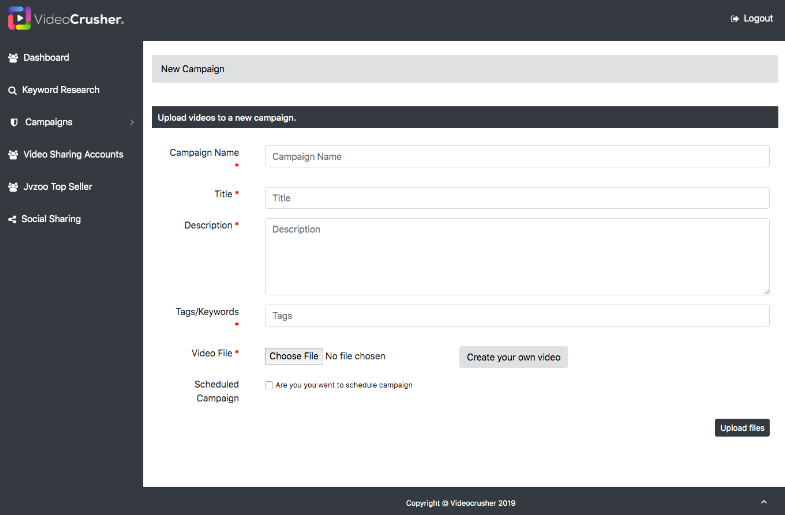
Task: Click into the Description text area
Action: pos(517,257)
